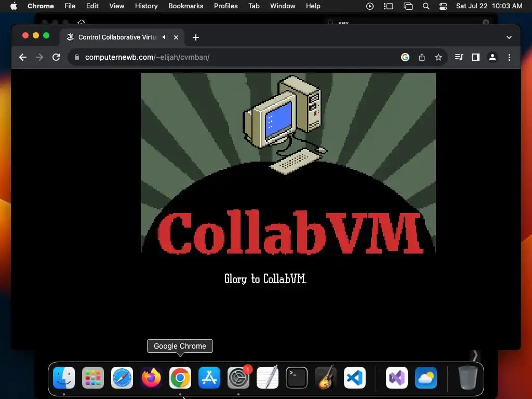The width and height of the screenshot is (532, 399).
Task: Click the forward navigation arrow
Action: click(39, 57)
